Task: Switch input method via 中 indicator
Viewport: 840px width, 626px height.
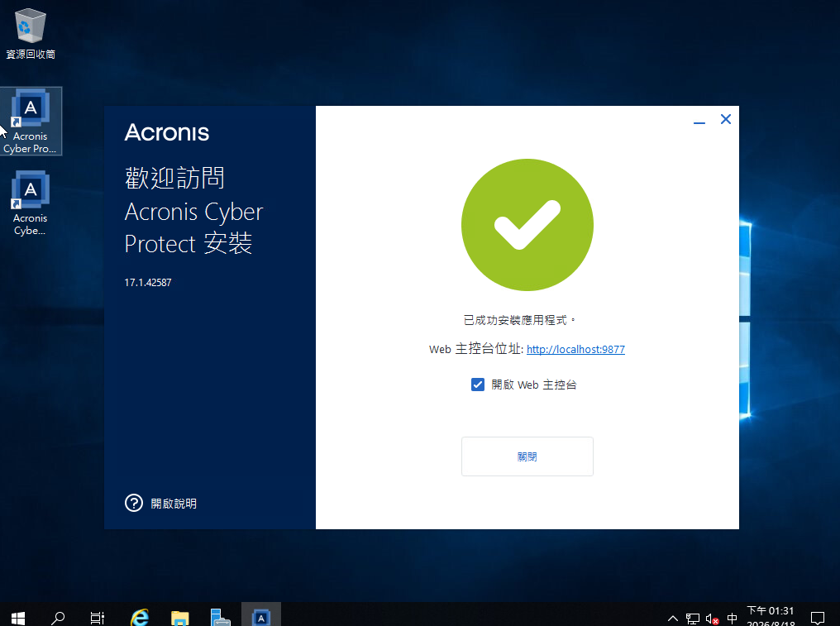Action: [732, 619]
